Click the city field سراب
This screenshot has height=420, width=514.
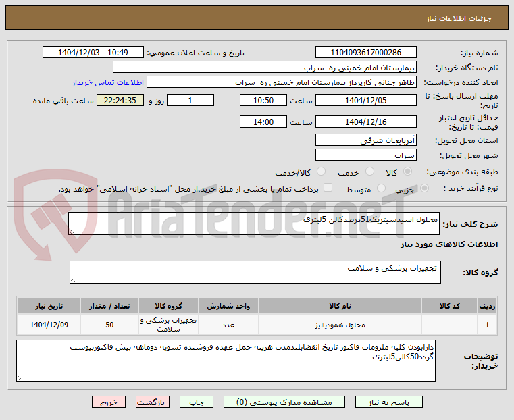coord(366,155)
